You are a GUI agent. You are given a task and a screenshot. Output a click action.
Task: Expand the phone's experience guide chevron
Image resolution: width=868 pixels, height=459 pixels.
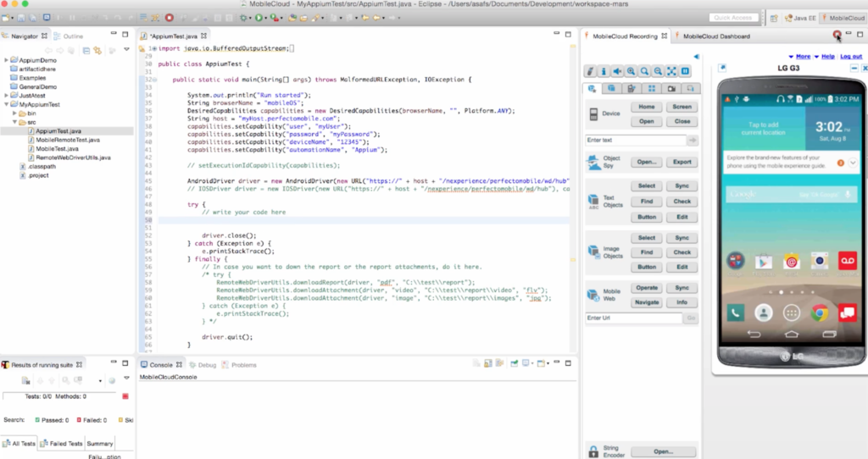tap(853, 163)
